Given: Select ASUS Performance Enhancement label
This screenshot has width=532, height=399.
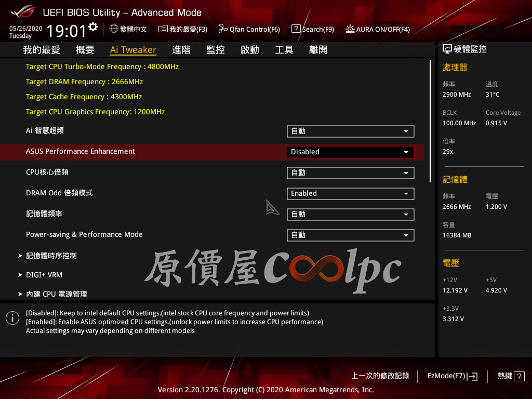Looking at the screenshot, I should point(81,151).
